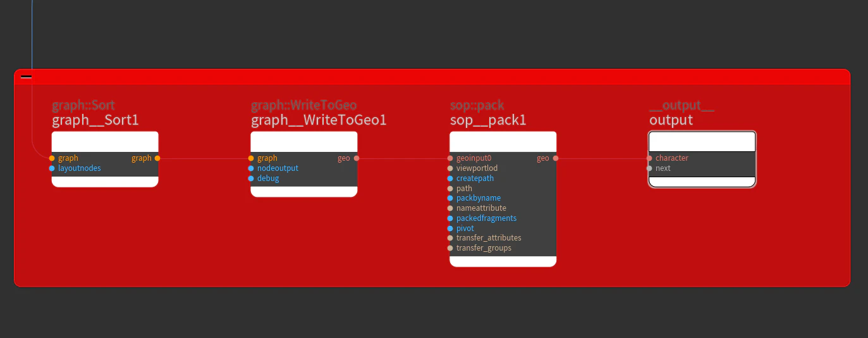Image resolution: width=868 pixels, height=338 pixels.
Task: Click packbyname port on sop__pack1
Action: click(450, 198)
